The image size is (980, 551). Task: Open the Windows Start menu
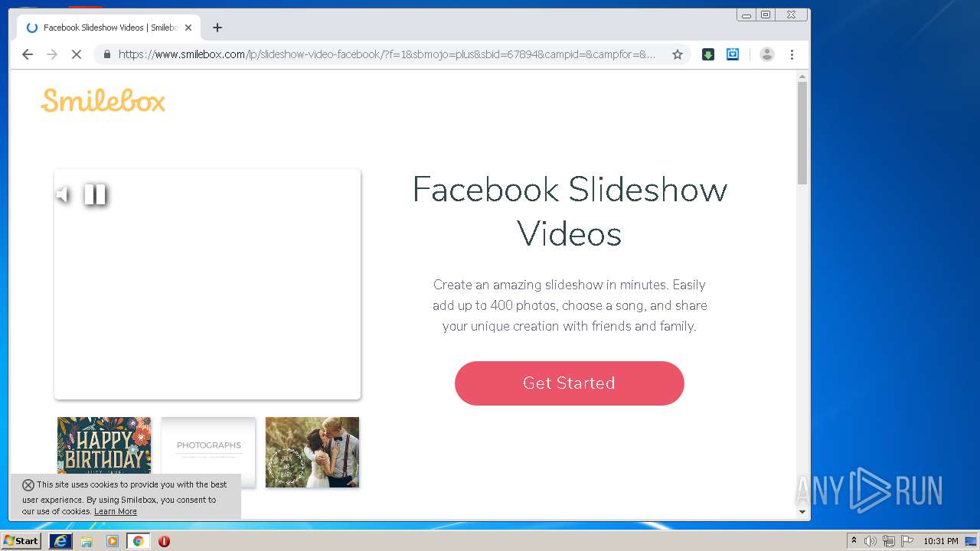[x=21, y=541]
